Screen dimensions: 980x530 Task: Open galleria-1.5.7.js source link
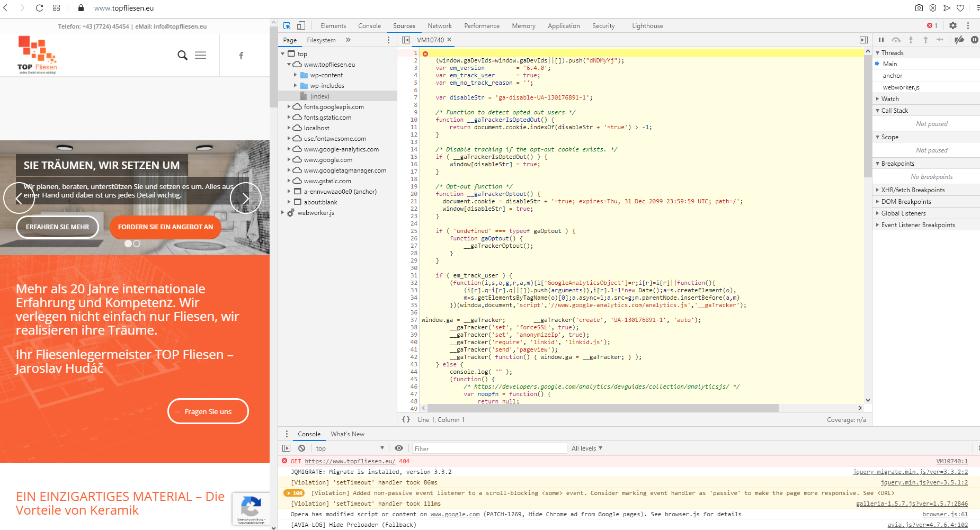pos(912,504)
